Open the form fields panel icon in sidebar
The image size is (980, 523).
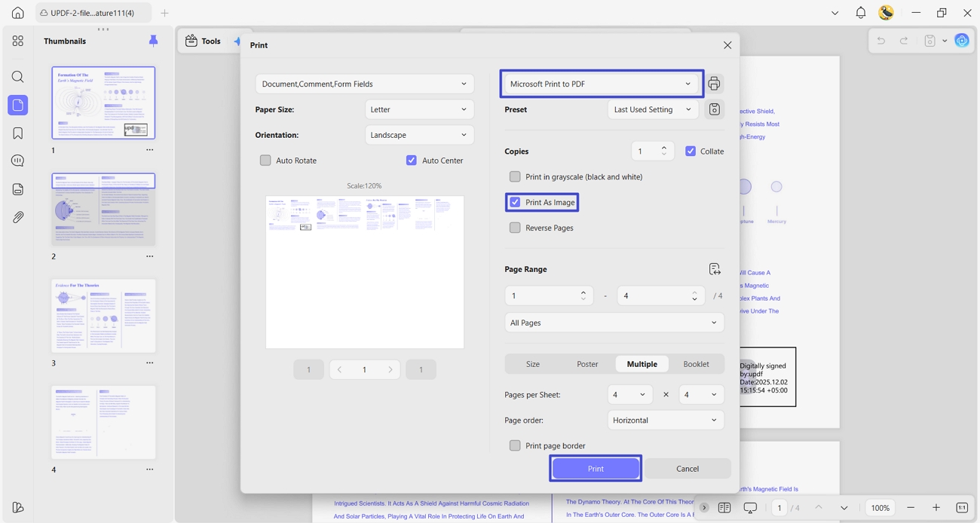coord(18,189)
